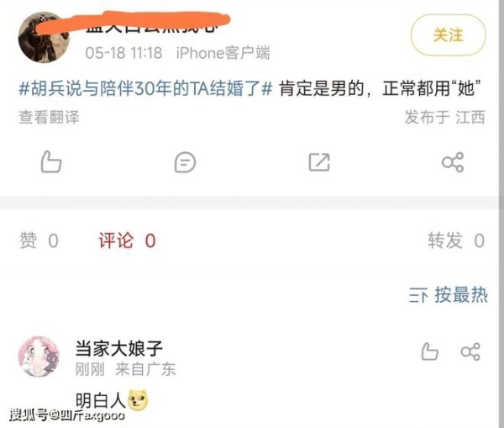Open the 转发 0 tab
504x428 pixels.
456,240
